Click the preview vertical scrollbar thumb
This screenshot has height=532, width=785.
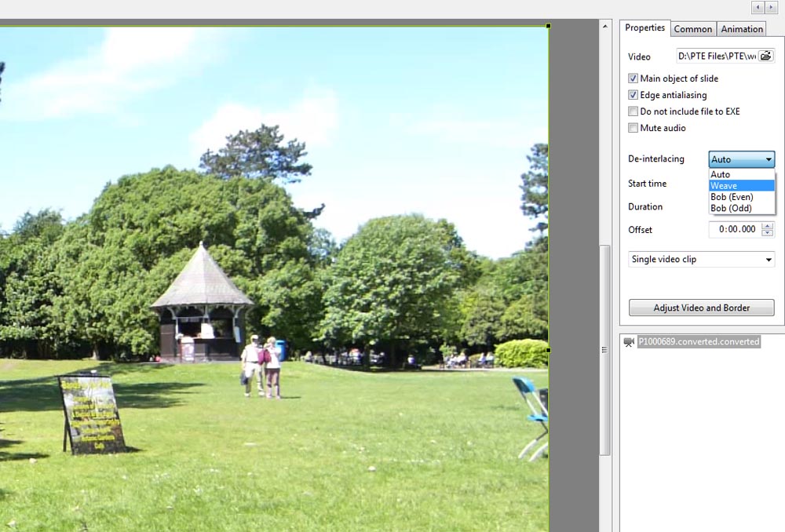click(605, 350)
